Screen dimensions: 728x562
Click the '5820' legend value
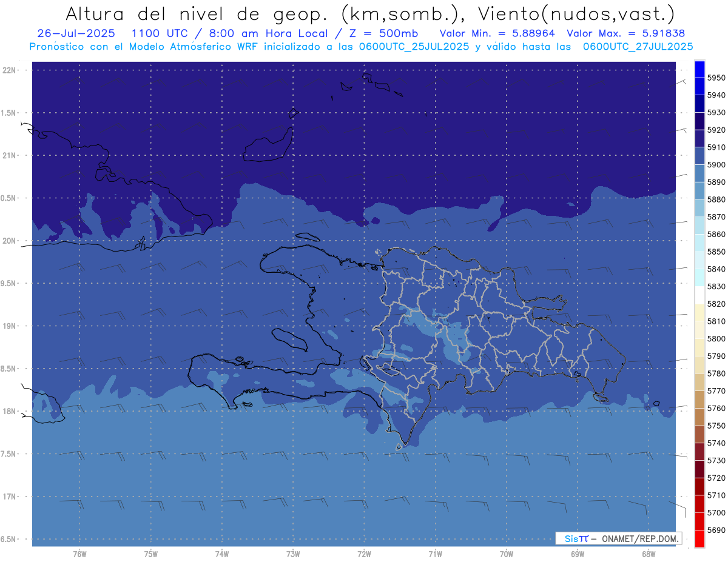tap(716, 304)
